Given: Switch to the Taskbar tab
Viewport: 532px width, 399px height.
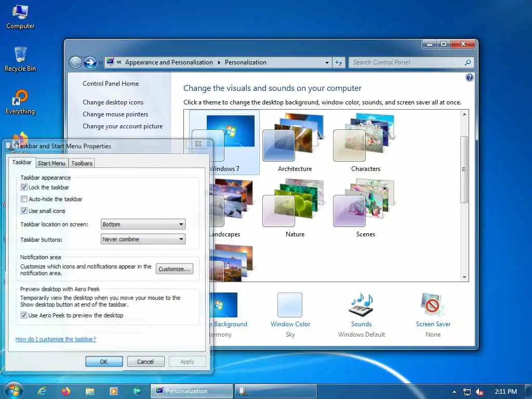Looking at the screenshot, I should click(x=22, y=162).
